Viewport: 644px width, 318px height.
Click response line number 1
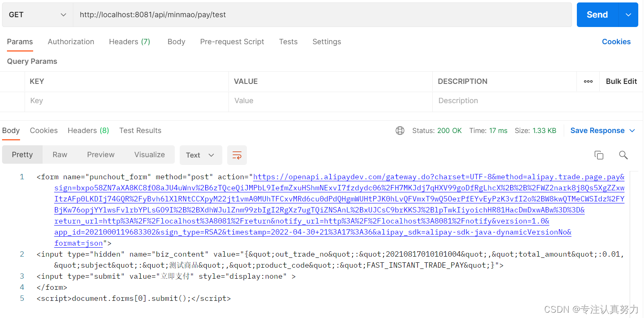22,177
